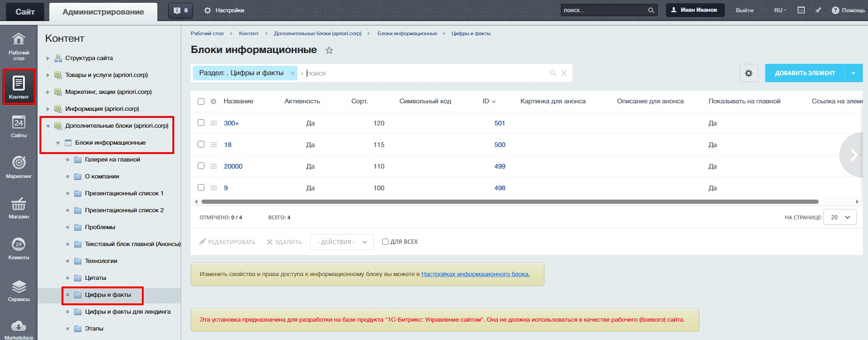Open the Сервисы sidebar section
Viewport: 868px width, 340px height.
tap(19, 291)
